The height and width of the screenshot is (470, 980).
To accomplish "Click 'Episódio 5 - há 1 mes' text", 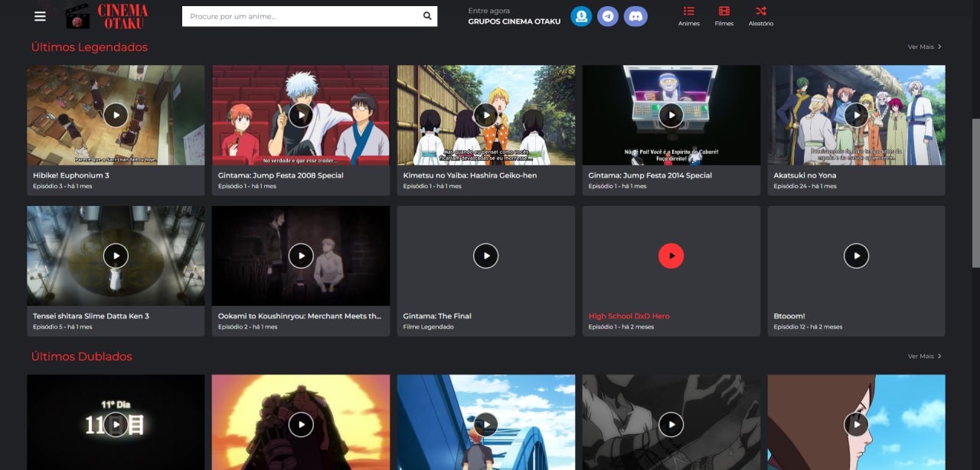I will (63, 327).
